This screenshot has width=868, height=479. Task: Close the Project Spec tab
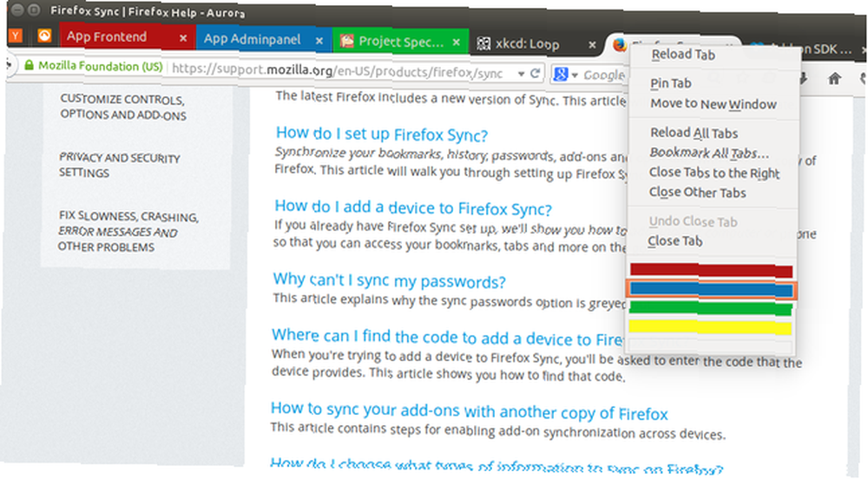457,42
